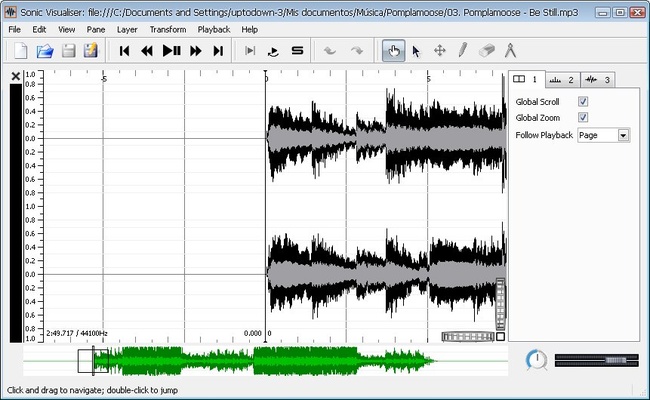This screenshot has width=650, height=400.
Task: Click the reset zoom square button
Action: 500,337
